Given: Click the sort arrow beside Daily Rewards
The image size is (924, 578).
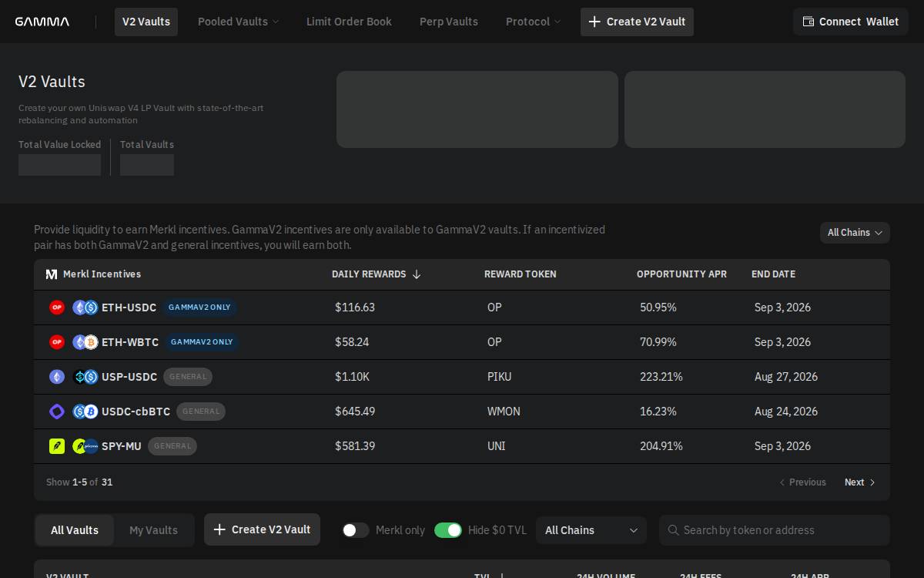Looking at the screenshot, I should coord(417,274).
